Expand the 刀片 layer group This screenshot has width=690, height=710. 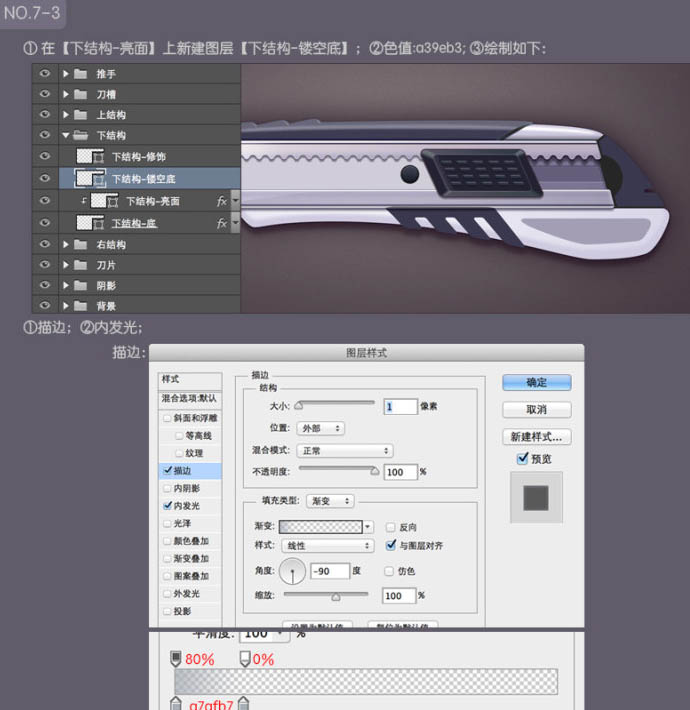(x=66, y=265)
